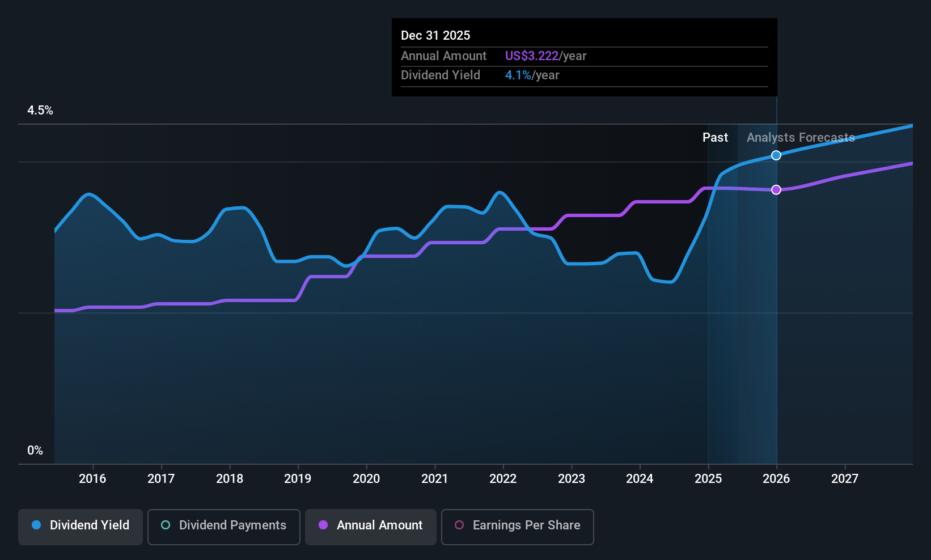Select the 2016 x-axis label
Viewport: 931px width, 560px height.
[x=92, y=479]
